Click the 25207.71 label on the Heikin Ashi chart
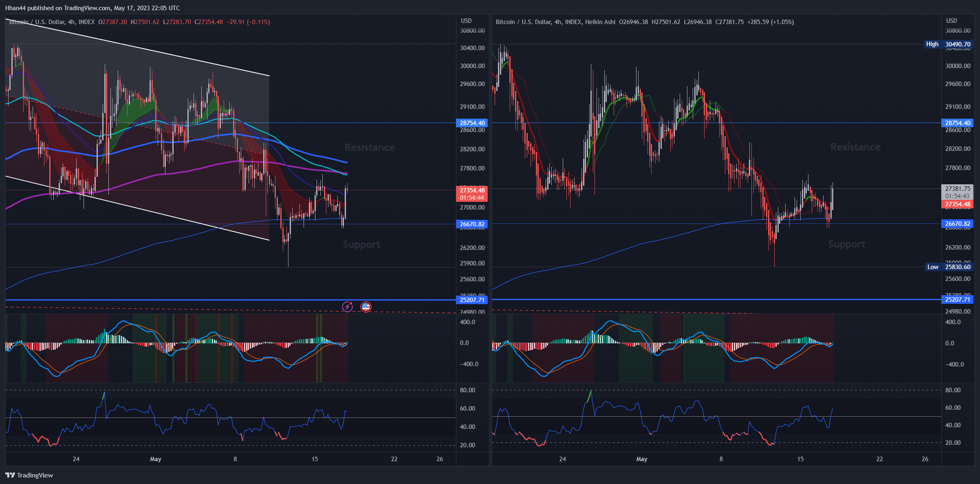The height and width of the screenshot is (484, 980). (957, 299)
